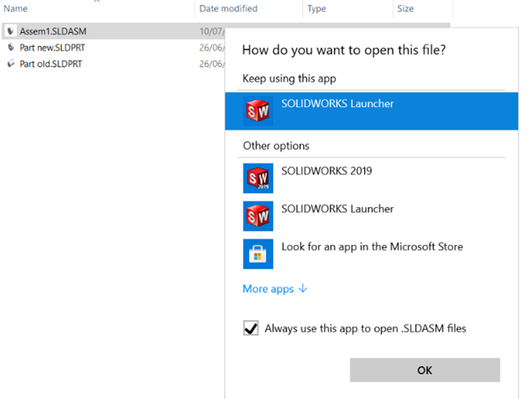Expand the More apps list

[275, 288]
